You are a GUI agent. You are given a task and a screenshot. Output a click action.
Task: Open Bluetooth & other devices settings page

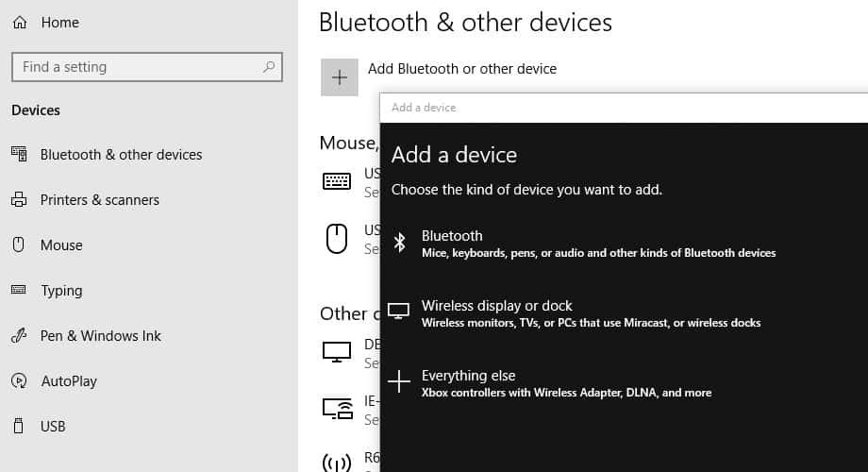[121, 155]
